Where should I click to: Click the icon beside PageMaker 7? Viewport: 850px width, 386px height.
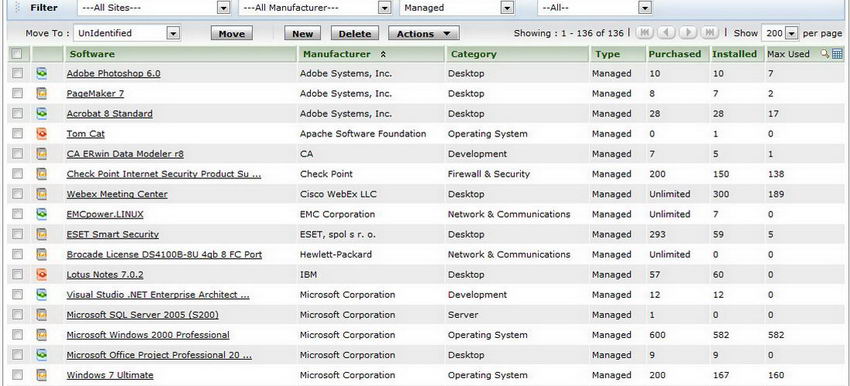(x=41, y=93)
